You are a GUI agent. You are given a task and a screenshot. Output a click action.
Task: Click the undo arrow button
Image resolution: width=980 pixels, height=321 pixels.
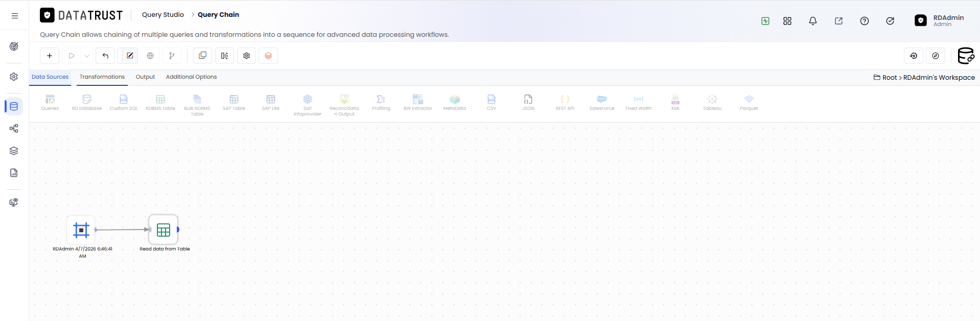105,56
